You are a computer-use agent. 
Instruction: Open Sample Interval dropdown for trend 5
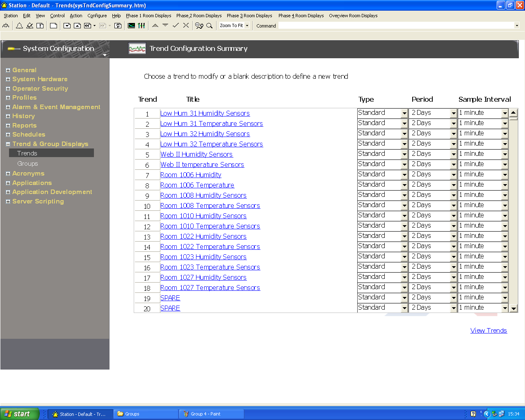(505, 154)
